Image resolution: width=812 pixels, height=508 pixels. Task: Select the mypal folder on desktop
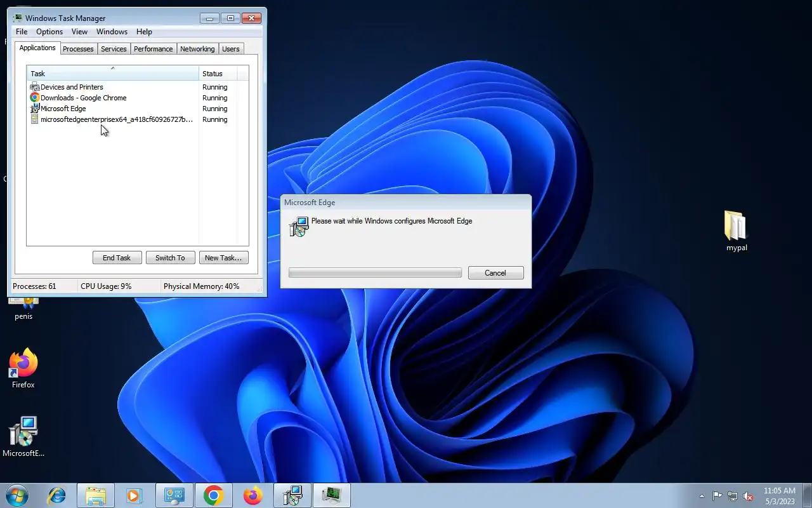(x=736, y=231)
